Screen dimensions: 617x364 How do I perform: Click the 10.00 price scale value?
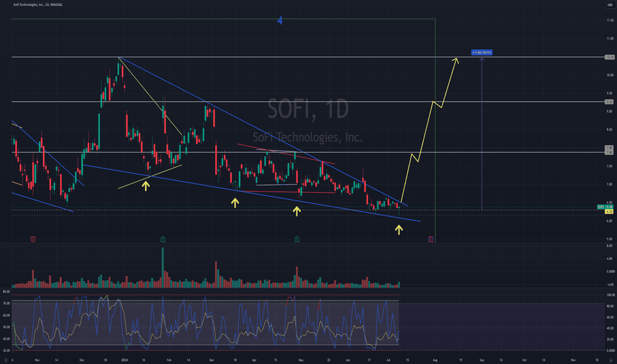(x=610, y=75)
